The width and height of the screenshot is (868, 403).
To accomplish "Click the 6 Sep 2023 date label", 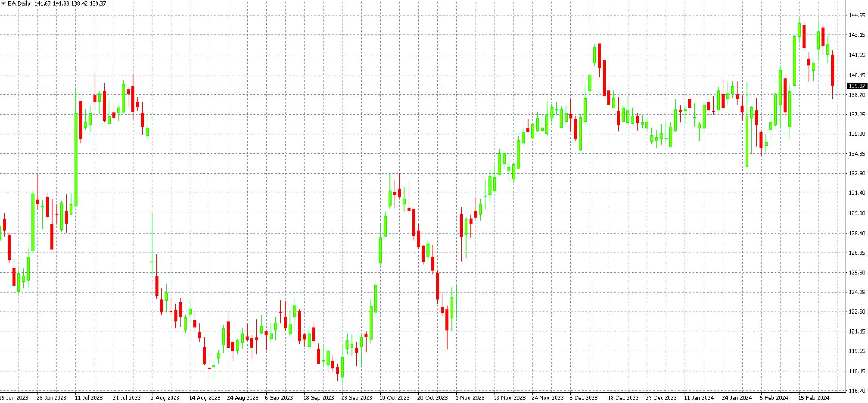I will tap(279, 398).
